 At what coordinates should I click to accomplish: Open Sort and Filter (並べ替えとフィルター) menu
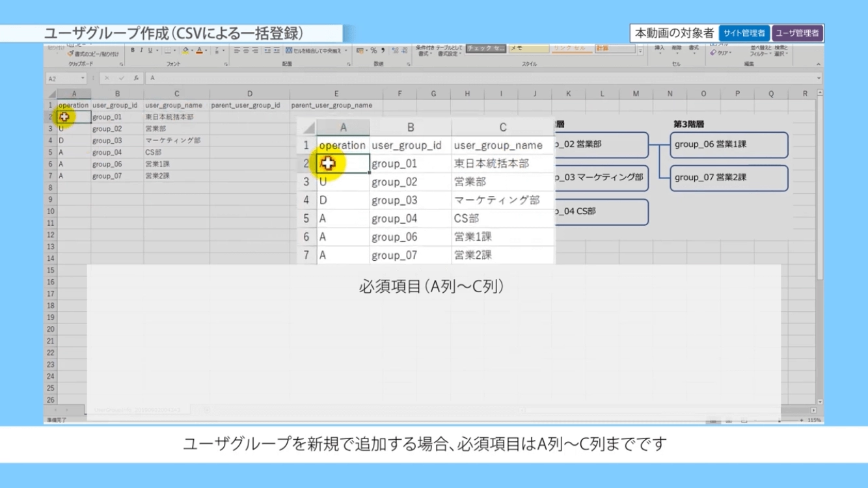(761, 51)
